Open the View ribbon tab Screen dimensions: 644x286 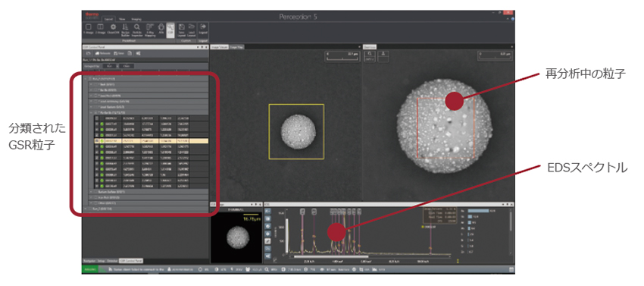coord(122,19)
